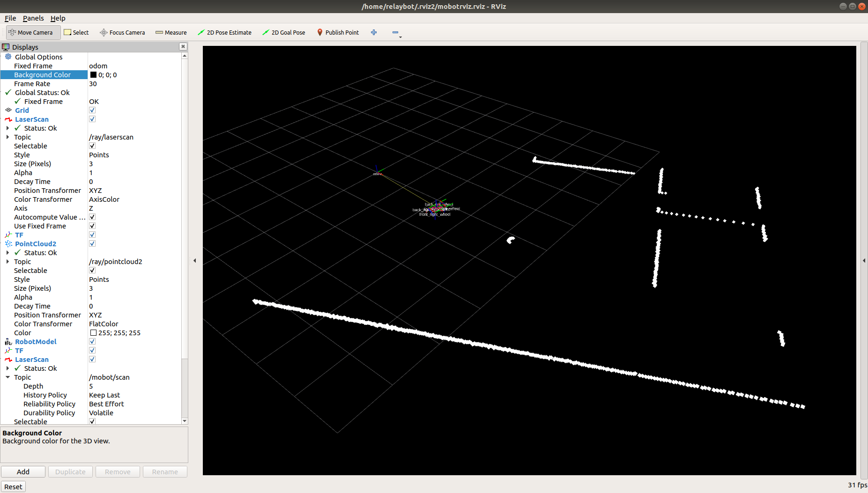
Task: Click the RobotModel display icon
Action: tap(8, 341)
